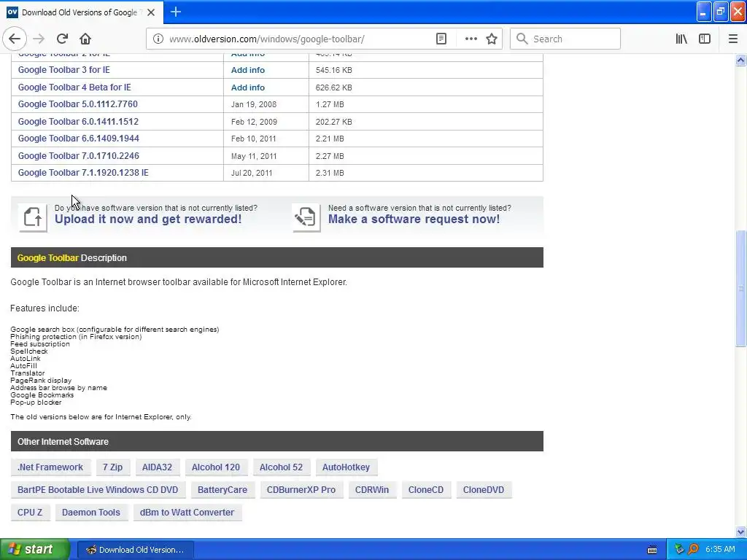Open the AIDA32 software tag
Image resolution: width=747 pixels, height=560 pixels.
(x=158, y=467)
